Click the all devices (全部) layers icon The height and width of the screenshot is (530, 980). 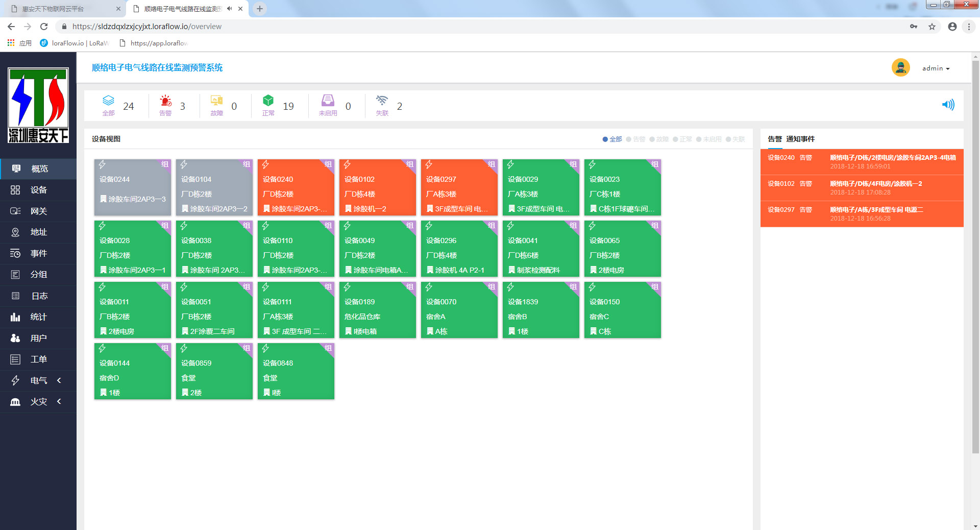[108, 101]
